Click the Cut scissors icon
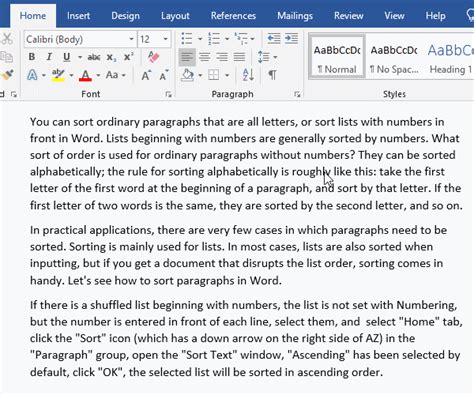The width and height of the screenshot is (474, 395). [7, 39]
